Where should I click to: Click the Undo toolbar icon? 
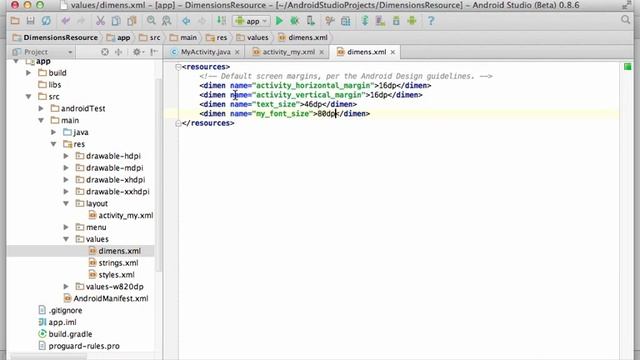(x=65, y=21)
